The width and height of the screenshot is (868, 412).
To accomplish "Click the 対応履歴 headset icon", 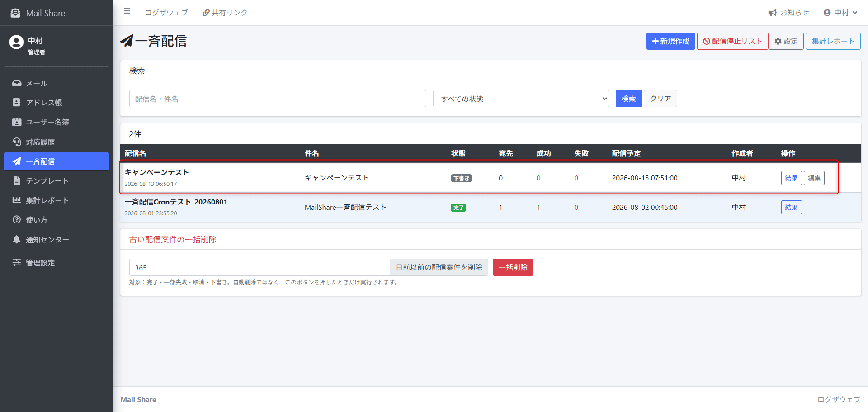I will [x=17, y=142].
